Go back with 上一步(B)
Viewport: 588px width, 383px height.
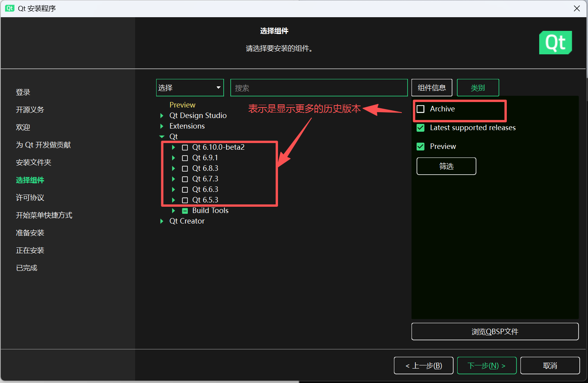pyautogui.click(x=424, y=365)
